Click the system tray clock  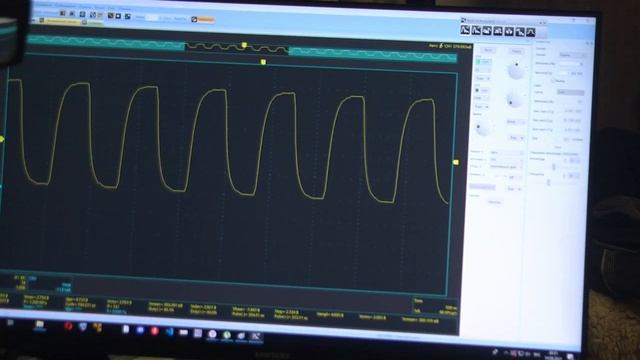pyautogui.click(x=553, y=354)
